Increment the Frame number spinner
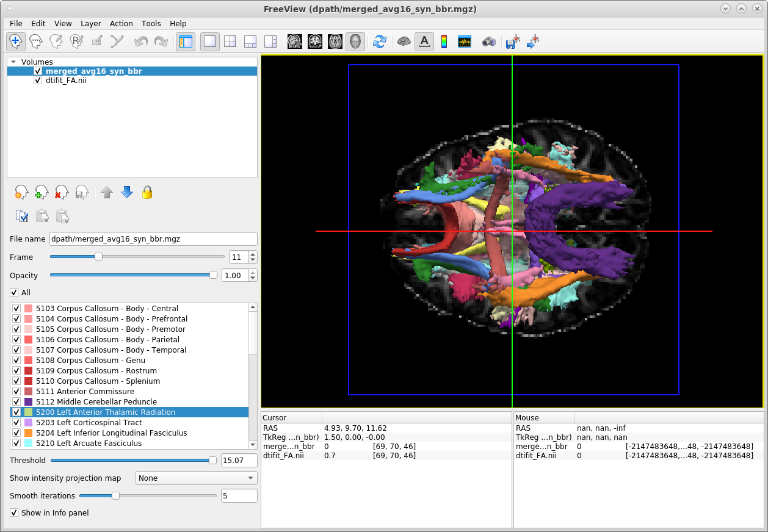This screenshot has width=768, height=532. (x=253, y=254)
